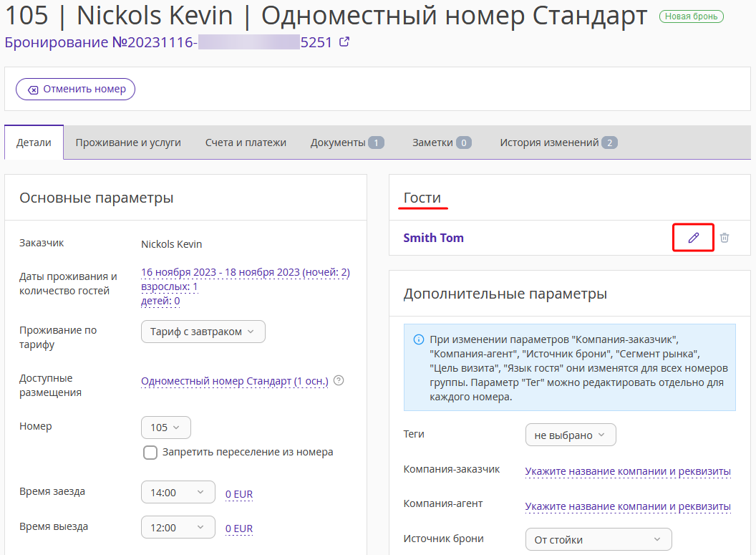The height and width of the screenshot is (555, 756).
Task: Open Документы tab
Action: [347, 143]
